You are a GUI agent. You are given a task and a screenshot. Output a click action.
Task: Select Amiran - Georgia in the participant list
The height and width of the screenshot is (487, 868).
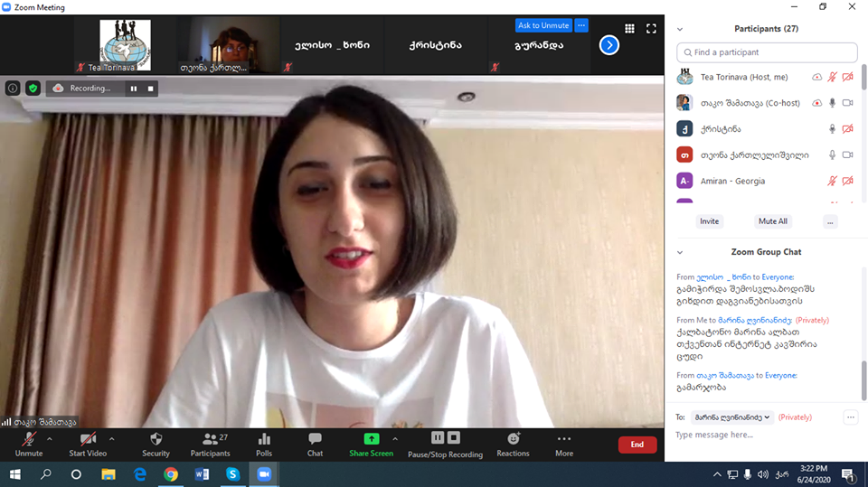tap(767, 181)
